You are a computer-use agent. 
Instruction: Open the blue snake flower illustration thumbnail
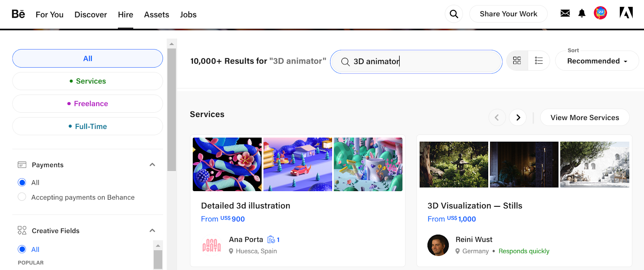(227, 164)
